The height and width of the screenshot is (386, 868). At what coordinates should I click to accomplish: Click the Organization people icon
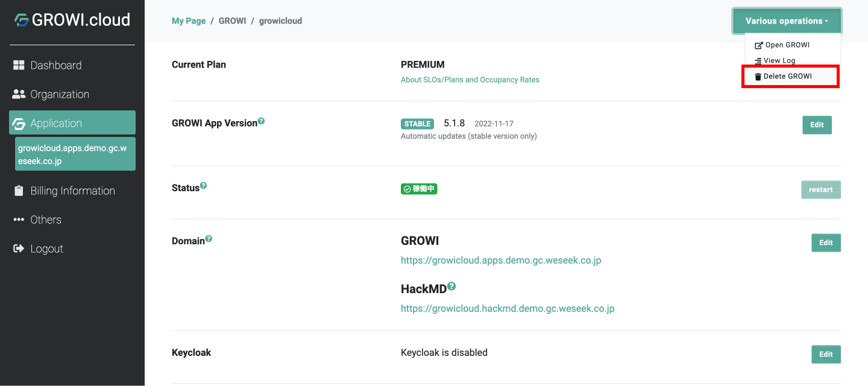pos(19,94)
